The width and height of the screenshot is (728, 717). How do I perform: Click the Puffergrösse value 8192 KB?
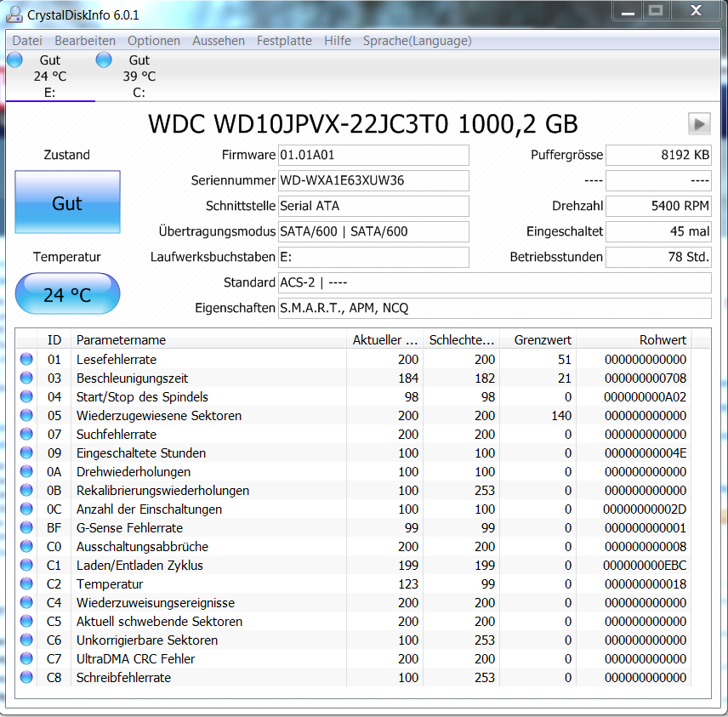click(658, 155)
